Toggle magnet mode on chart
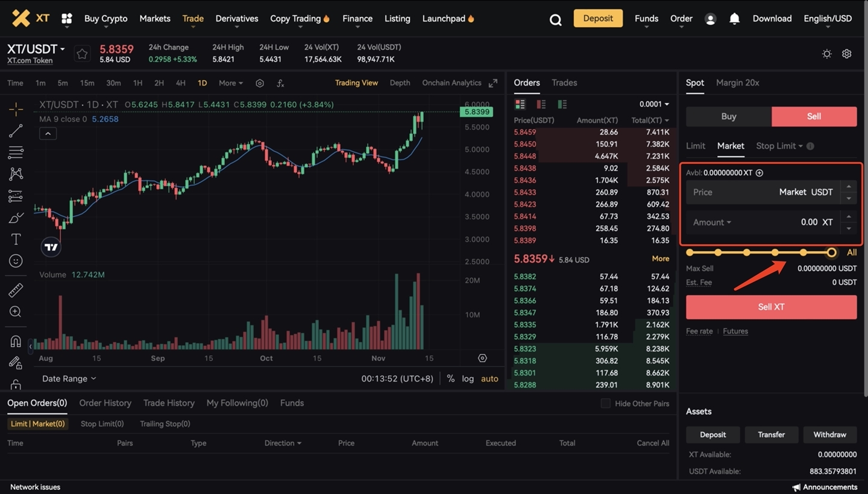The height and width of the screenshot is (494, 868). click(16, 342)
